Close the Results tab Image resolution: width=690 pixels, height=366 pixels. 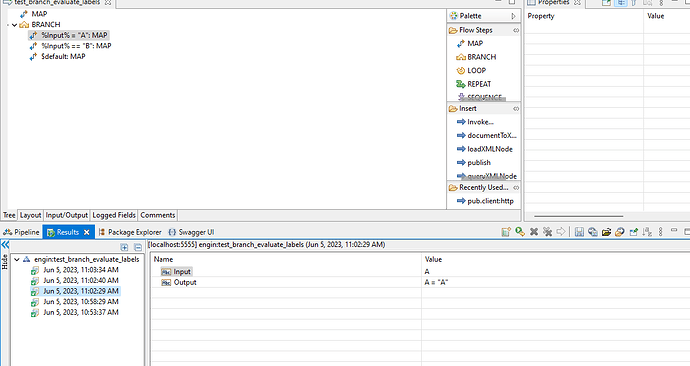(87, 232)
